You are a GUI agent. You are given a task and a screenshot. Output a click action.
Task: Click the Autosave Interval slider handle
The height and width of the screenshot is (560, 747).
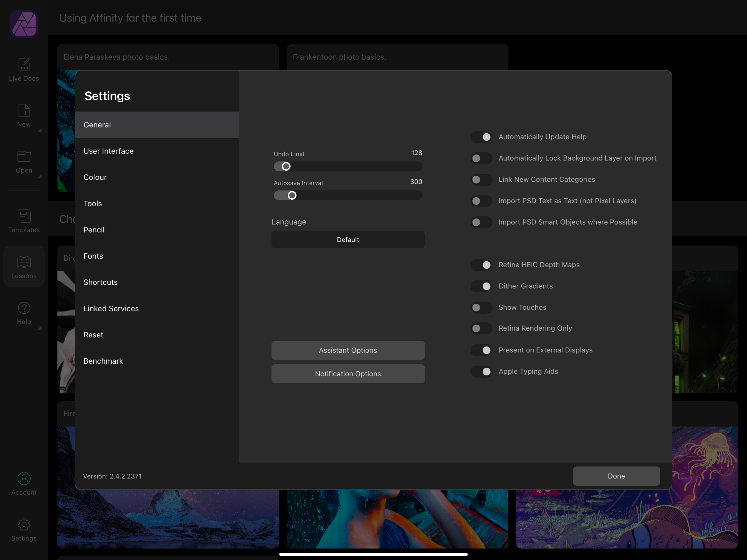292,195
